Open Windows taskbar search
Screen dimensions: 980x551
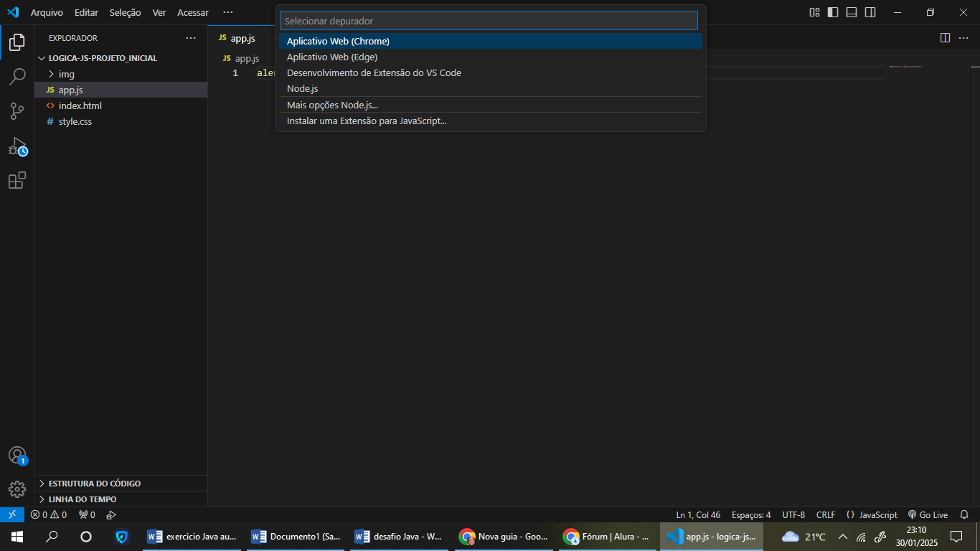pyautogui.click(x=52, y=537)
